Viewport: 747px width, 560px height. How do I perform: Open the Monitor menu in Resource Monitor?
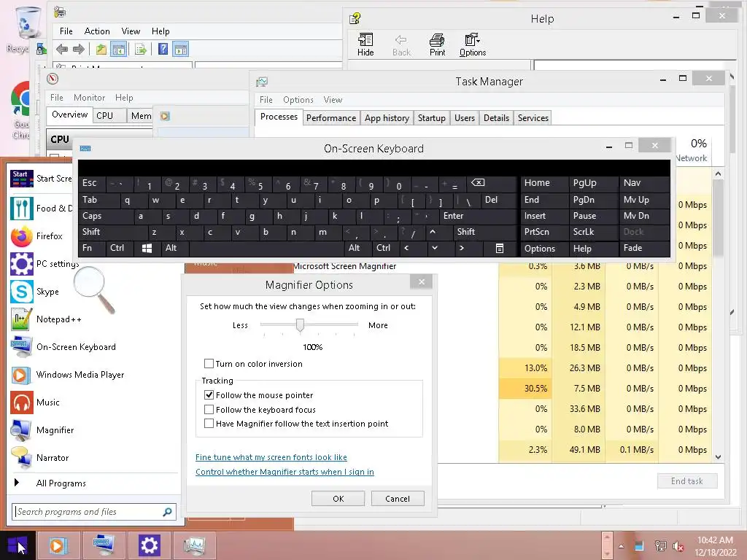[89, 98]
